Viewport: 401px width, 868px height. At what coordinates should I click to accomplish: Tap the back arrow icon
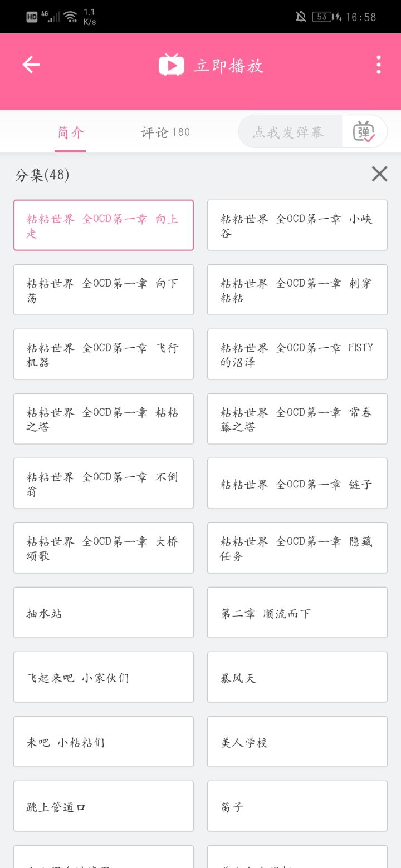(31, 65)
